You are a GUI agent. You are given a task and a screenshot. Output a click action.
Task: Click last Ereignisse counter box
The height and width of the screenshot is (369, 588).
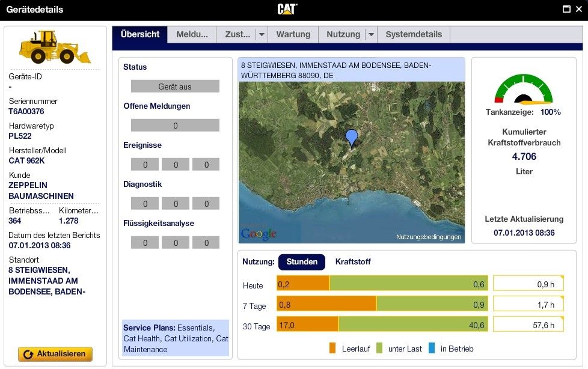pyautogui.click(x=206, y=164)
